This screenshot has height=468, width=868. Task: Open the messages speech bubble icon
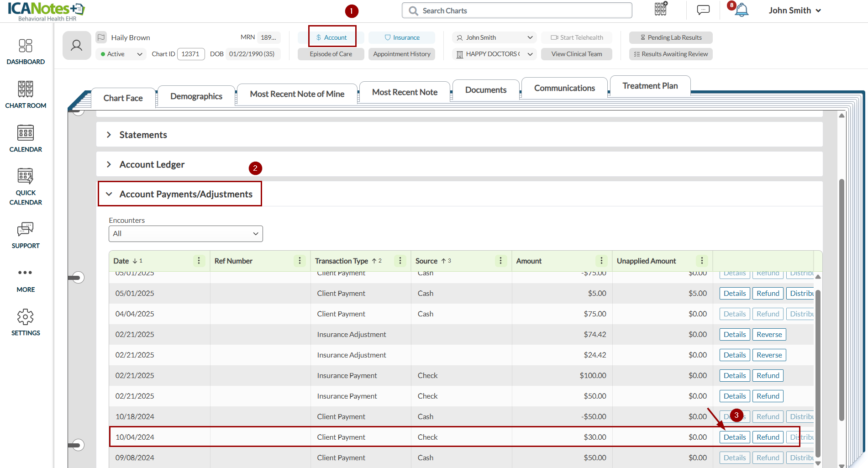(703, 10)
